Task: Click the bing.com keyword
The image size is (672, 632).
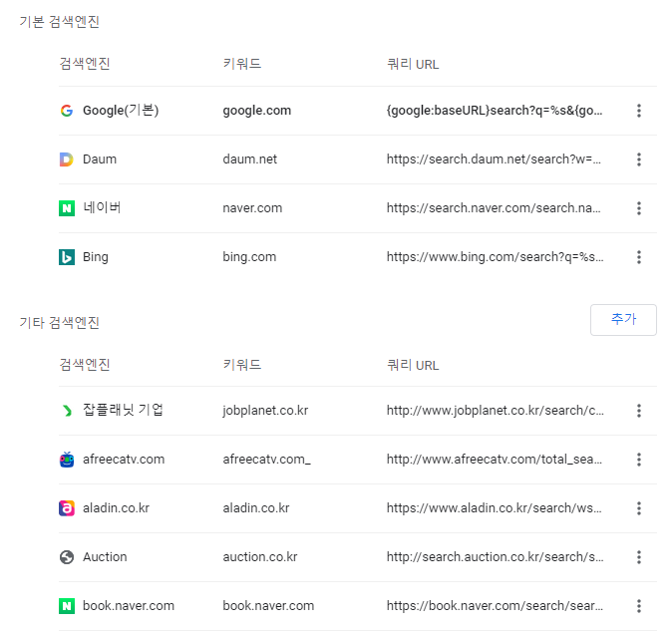Action: point(249,257)
